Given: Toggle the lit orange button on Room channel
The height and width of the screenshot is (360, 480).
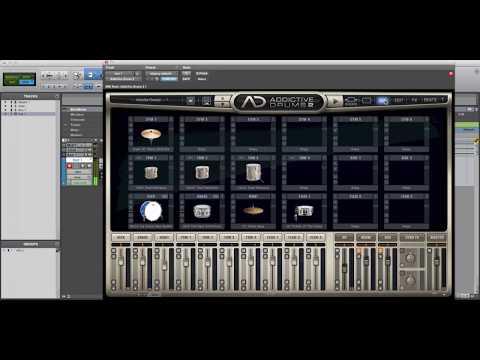Looking at the screenshot, I should tap(359, 250).
